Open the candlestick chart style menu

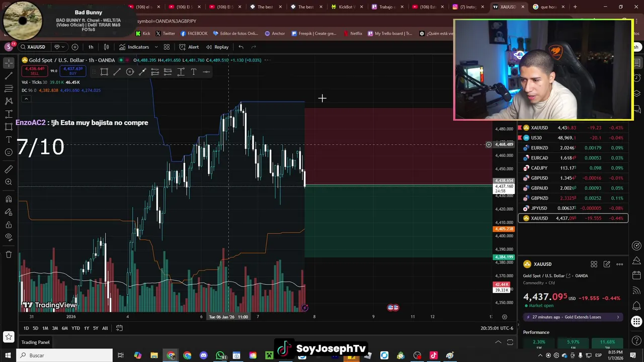pyautogui.click(x=106, y=47)
